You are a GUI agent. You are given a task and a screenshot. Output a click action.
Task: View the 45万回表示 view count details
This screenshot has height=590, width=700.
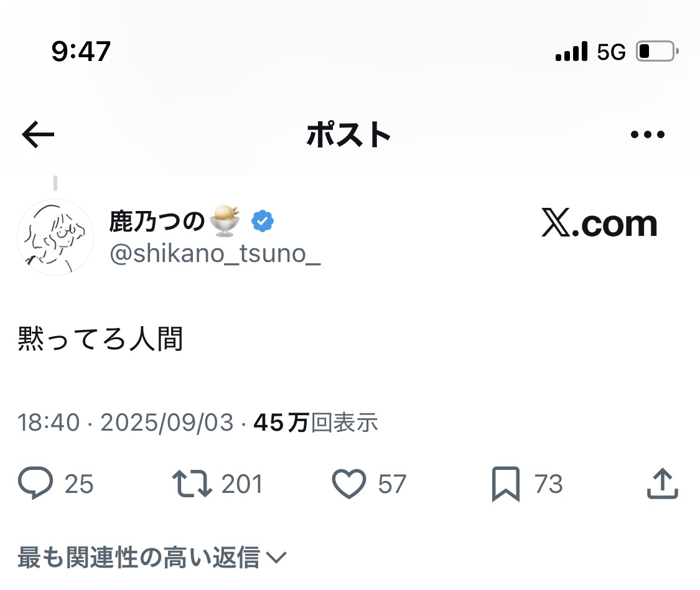coord(315,423)
